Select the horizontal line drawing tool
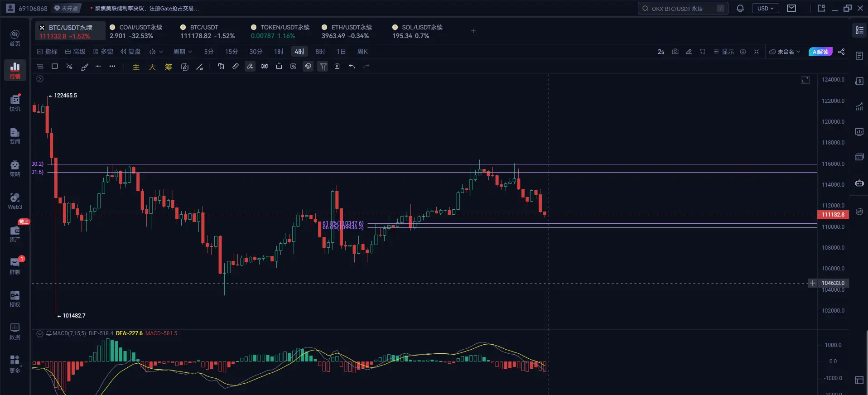The width and height of the screenshot is (868, 395). (98, 67)
